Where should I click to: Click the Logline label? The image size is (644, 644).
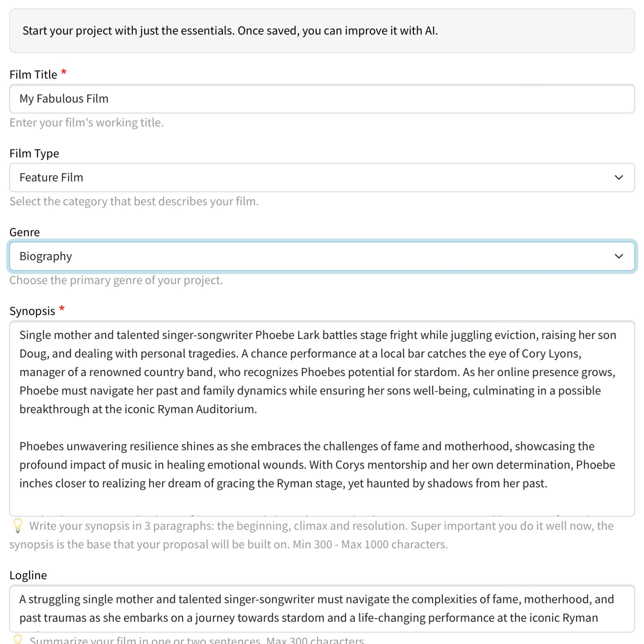[x=28, y=576]
